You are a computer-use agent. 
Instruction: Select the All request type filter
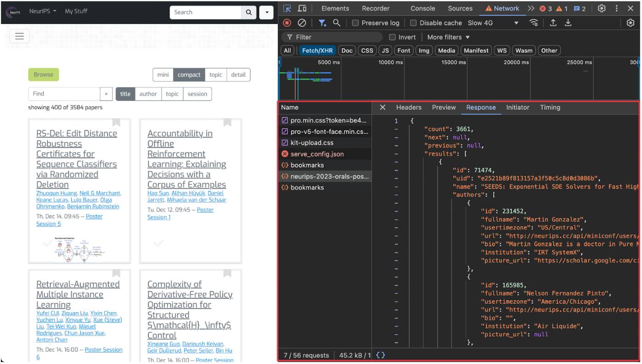[287, 51]
